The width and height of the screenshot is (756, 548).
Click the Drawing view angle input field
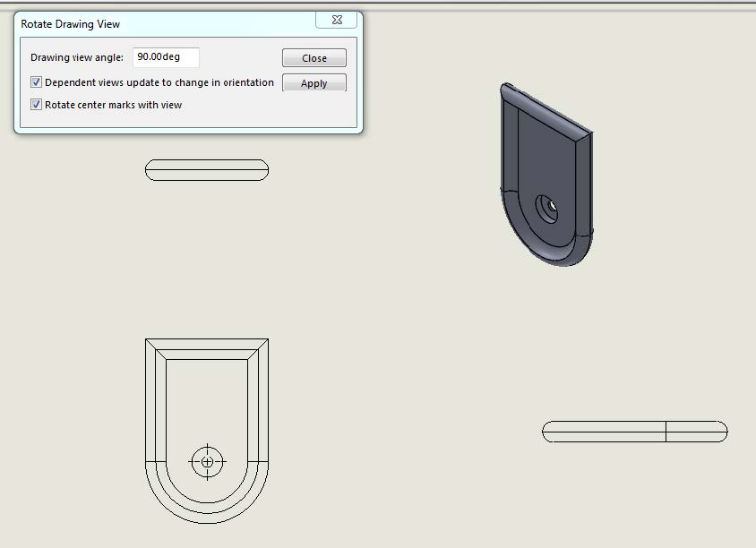166,57
